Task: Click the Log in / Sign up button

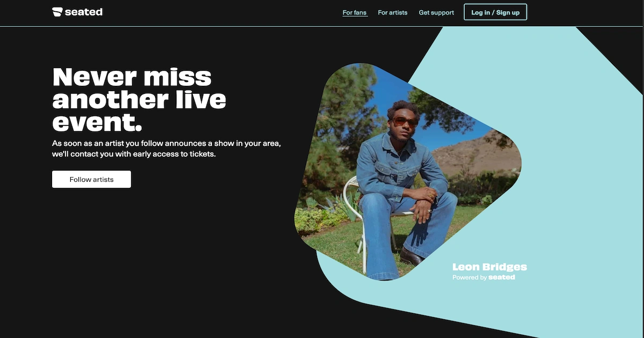Action: coord(495,12)
